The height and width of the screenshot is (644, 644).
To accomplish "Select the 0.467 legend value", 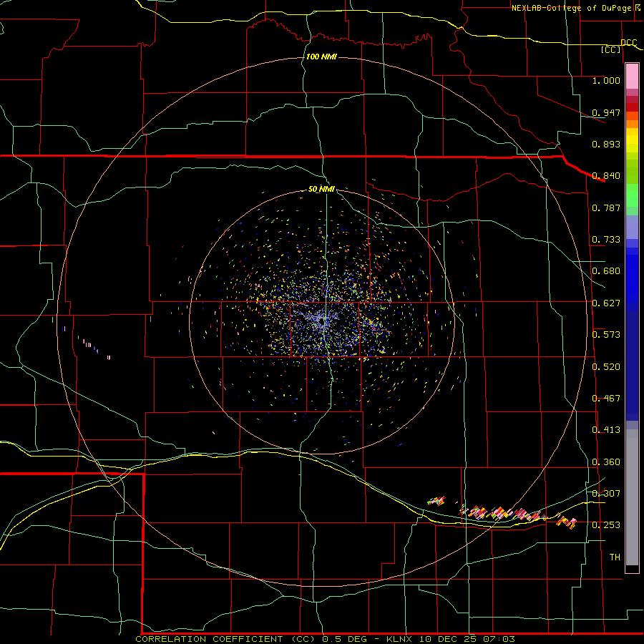I will (606, 399).
